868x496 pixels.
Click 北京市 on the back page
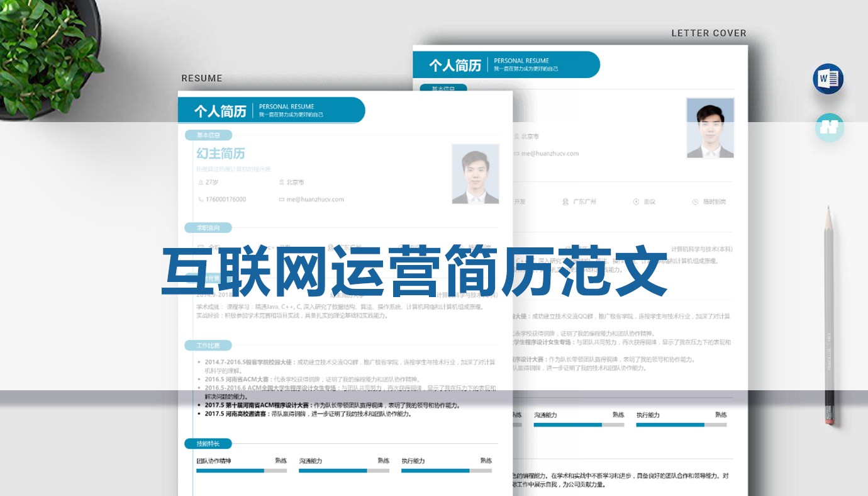[x=530, y=137]
